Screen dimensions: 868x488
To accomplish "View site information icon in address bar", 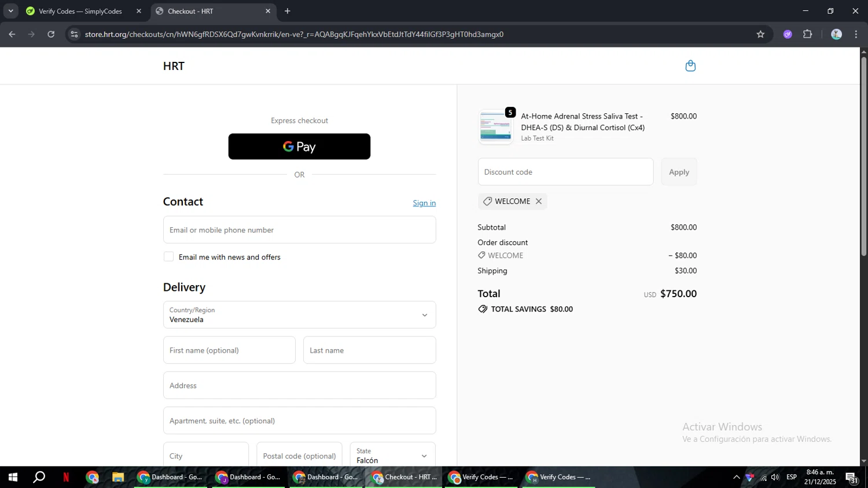I will click(x=74, y=34).
